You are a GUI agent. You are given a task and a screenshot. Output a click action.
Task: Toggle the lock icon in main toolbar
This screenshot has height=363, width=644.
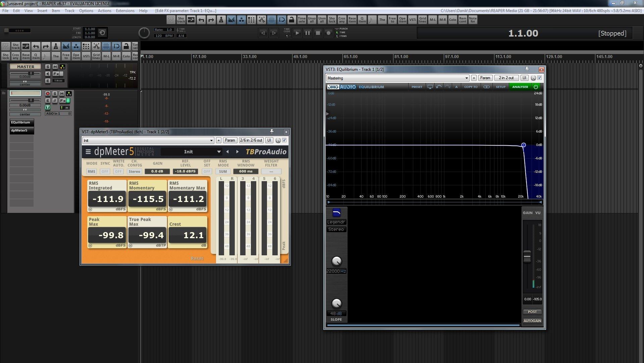point(291,20)
